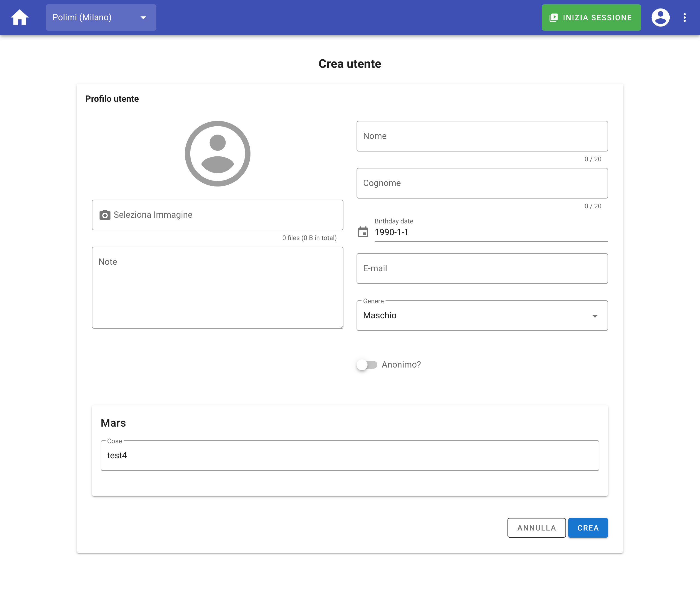Click the Cose field containing test4
This screenshot has height=612, width=700.
point(350,456)
